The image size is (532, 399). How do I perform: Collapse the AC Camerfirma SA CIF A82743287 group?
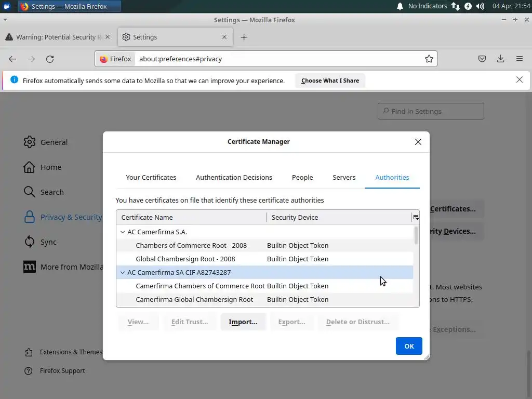pos(123,272)
